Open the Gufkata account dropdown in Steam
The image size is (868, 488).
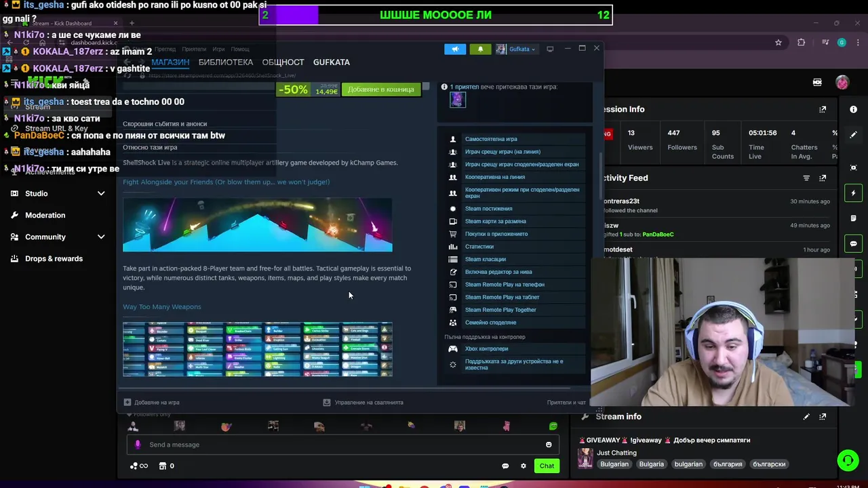pos(516,49)
